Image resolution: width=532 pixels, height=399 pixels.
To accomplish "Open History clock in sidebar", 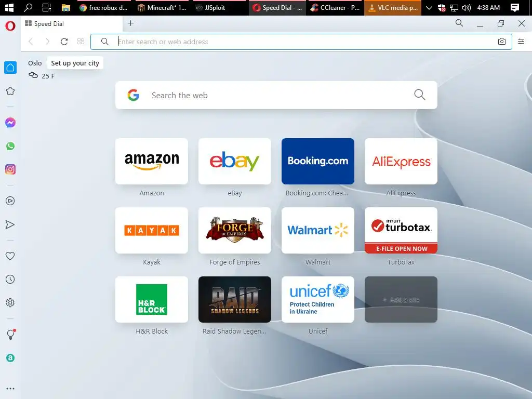I will pyautogui.click(x=10, y=279).
